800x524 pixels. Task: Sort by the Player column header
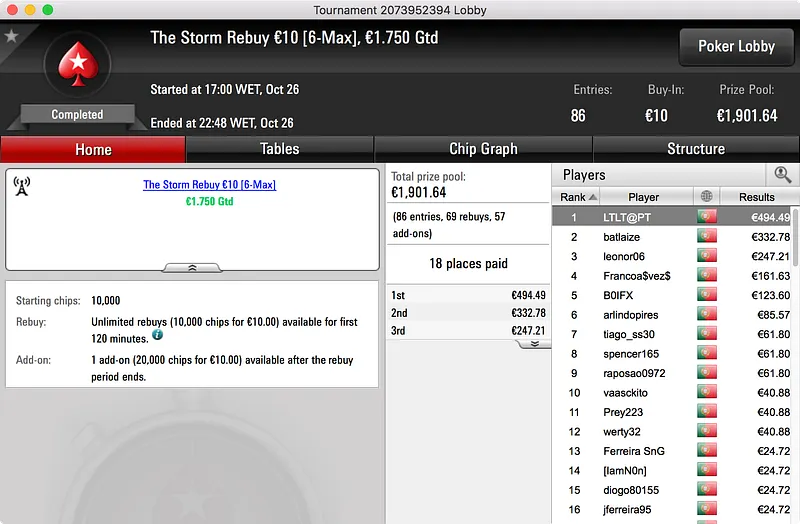(643, 197)
